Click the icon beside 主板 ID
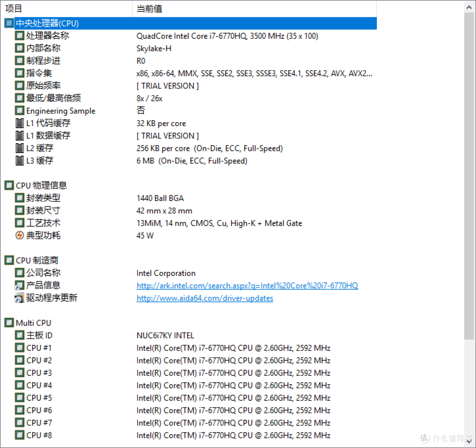Viewport: 476px width, 448px height. [x=19, y=335]
